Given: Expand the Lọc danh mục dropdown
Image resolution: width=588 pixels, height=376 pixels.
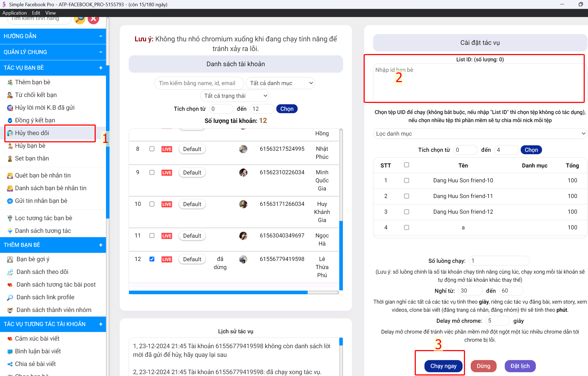Looking at the screenshot, I should tap(480, 134).
